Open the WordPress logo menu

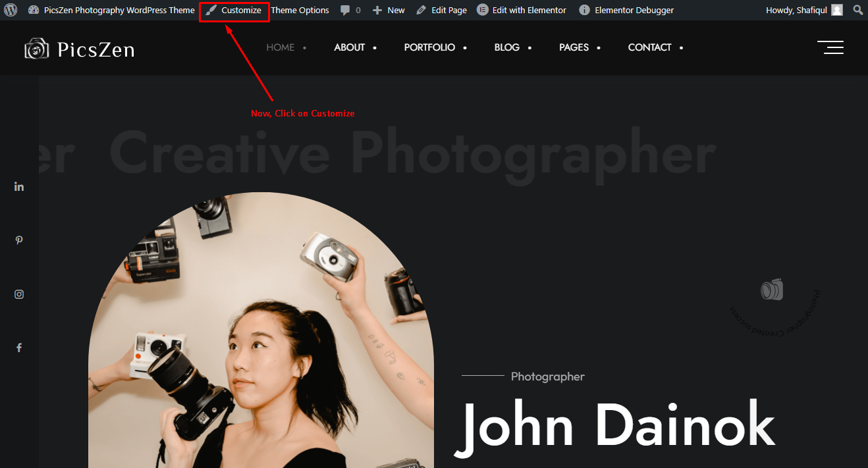pyautogui.click(x=11, y=10)
